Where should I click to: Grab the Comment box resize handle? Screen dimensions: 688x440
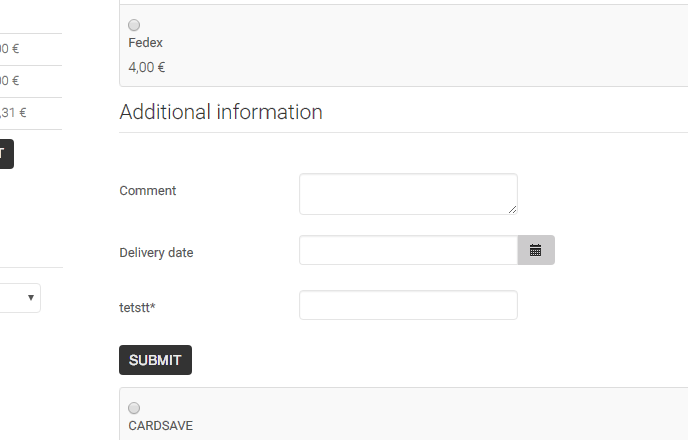click(x=512, y=209)
